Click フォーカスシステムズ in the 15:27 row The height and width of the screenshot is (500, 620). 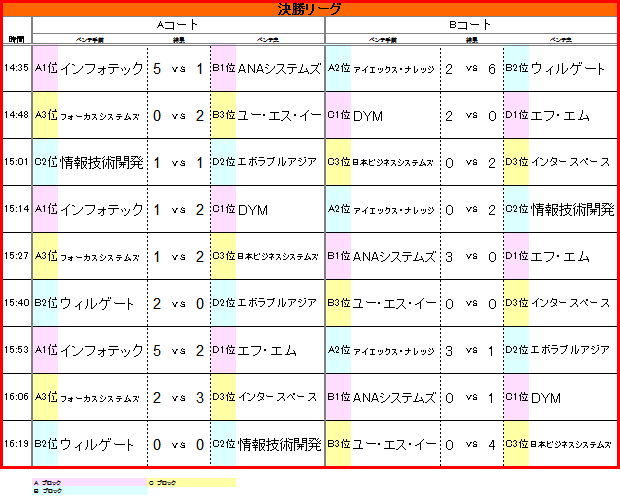(100, 257)
